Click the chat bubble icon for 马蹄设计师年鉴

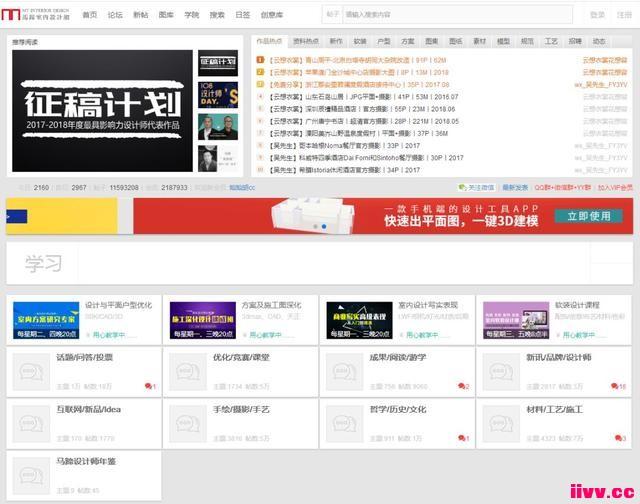(x=31, y=475)
